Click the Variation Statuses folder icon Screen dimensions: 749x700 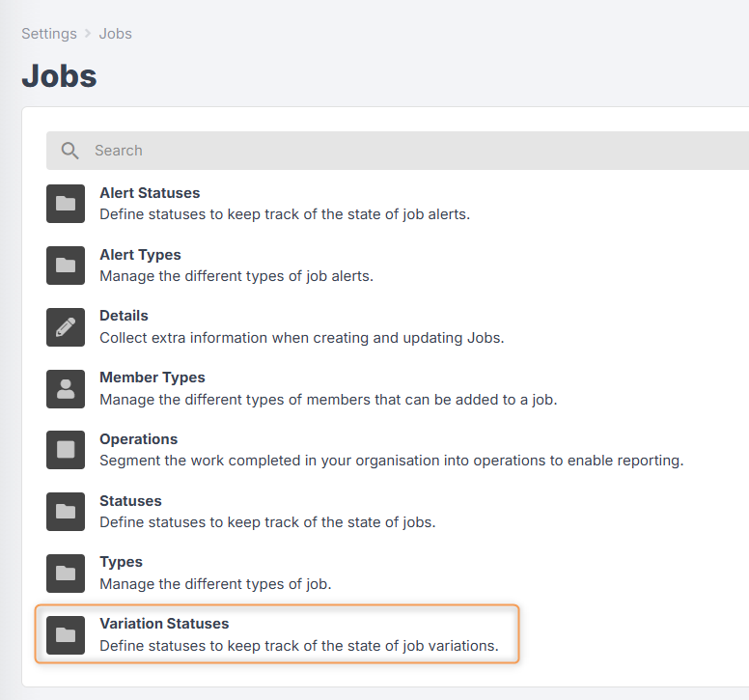click(66, 634)
